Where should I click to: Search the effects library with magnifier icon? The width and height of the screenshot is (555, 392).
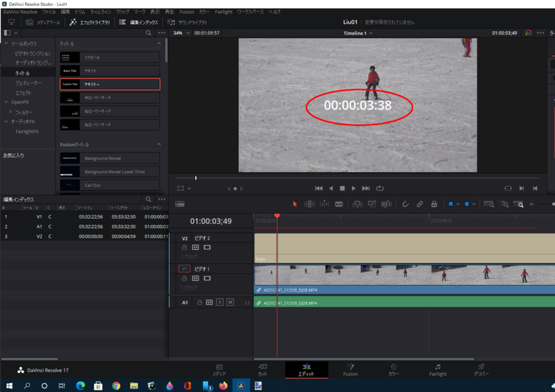point(148,33)
